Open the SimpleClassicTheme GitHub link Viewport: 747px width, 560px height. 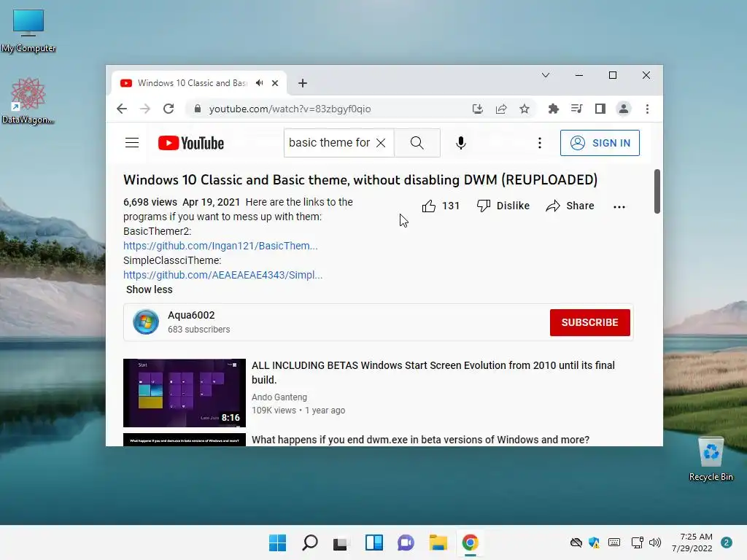[x=222, y=275]
